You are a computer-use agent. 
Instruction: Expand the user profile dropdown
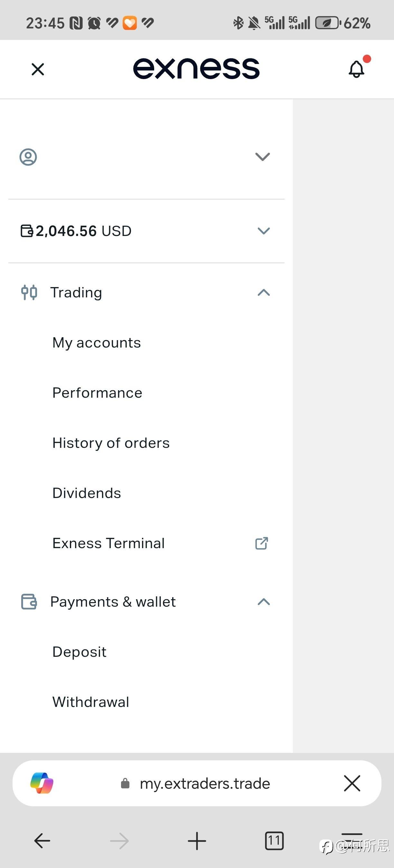tap(262, 157)
